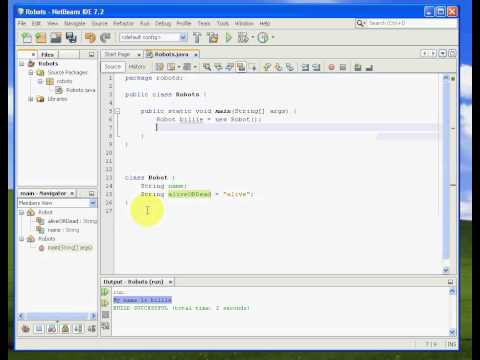
Task: Switch to the Start Page tab
Action: tap(117, 54)
